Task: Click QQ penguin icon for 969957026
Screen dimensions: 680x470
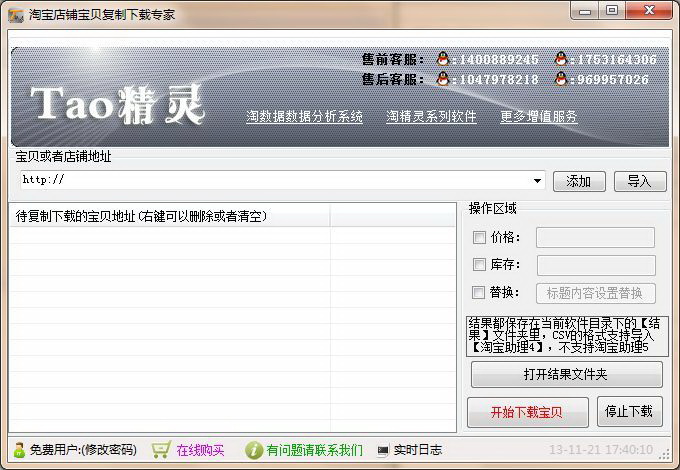Action: pyautogui.click(x=561, y=78)
